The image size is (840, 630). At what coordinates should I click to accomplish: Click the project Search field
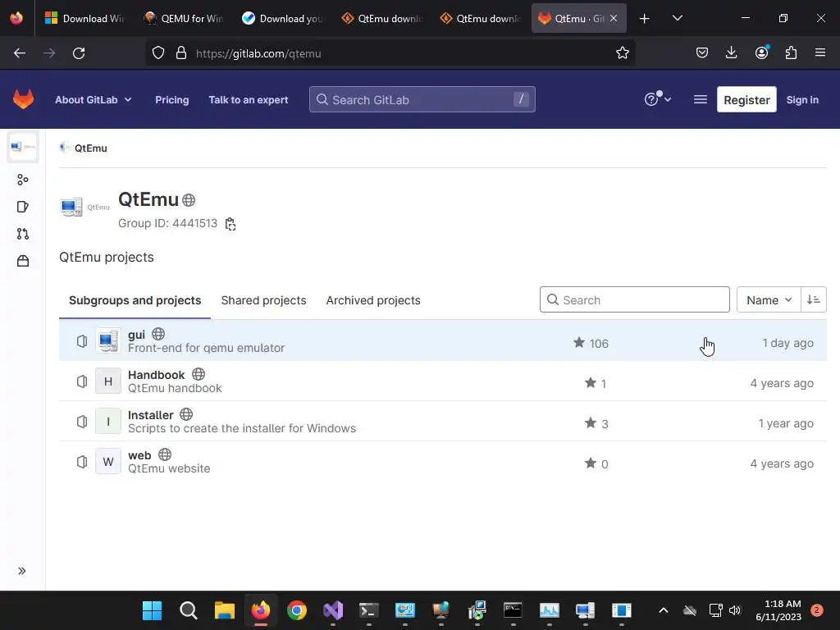point(634,300)
